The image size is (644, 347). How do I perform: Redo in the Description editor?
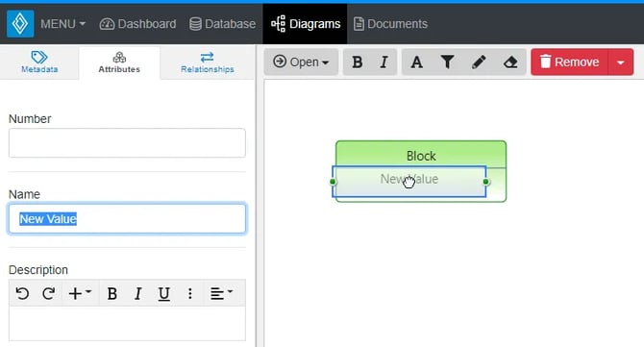click(48, 293)
